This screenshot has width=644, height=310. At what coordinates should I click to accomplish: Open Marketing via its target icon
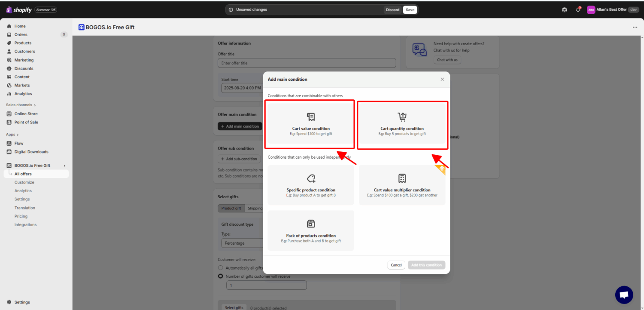(x=9, y=60)
